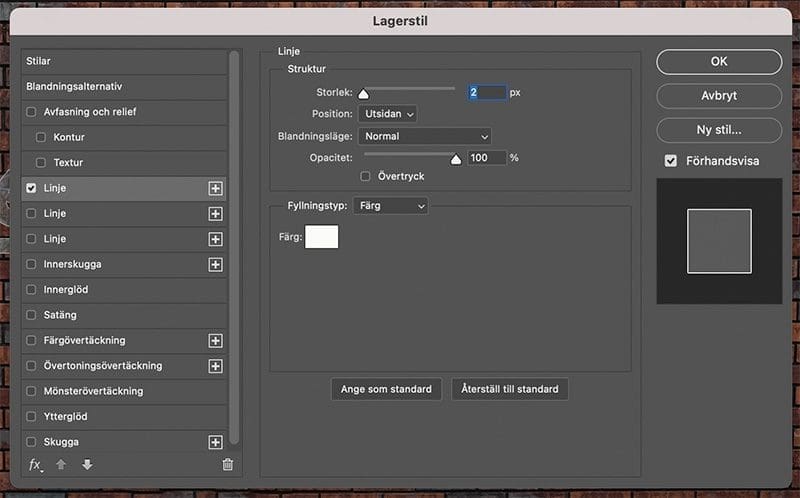800x498 pixels.
Task: Click the Avbryt button
Action: coord(719,96)
